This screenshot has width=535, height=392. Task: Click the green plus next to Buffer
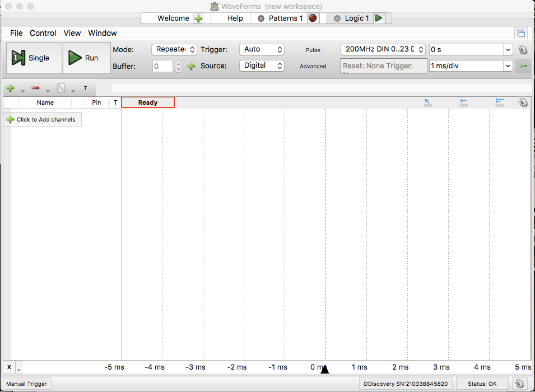[191, 66]
